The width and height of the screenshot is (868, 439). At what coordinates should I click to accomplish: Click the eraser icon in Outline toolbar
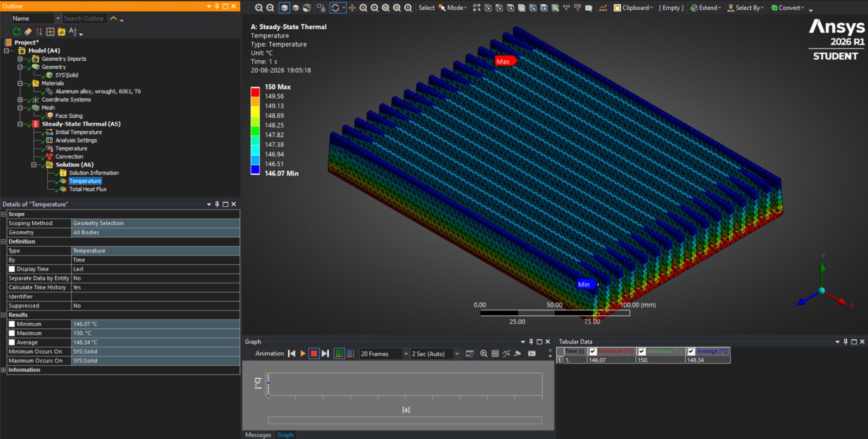[x=28, y=32]
